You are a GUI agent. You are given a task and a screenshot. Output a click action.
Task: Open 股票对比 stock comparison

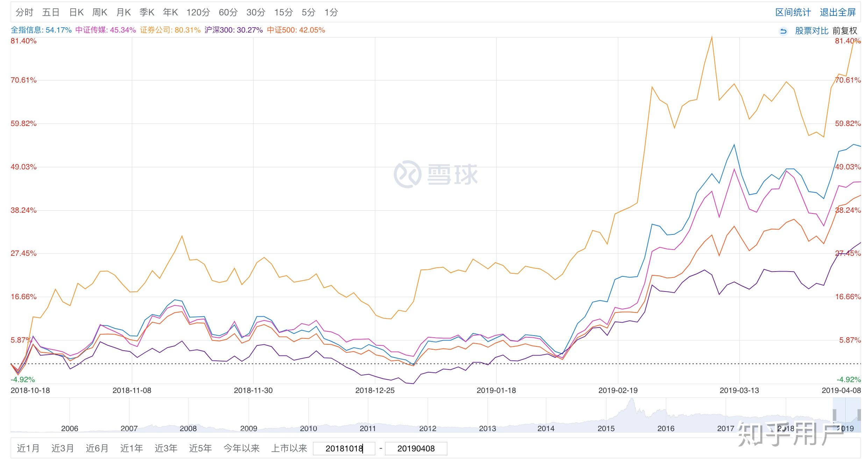(x=812, y=31)
